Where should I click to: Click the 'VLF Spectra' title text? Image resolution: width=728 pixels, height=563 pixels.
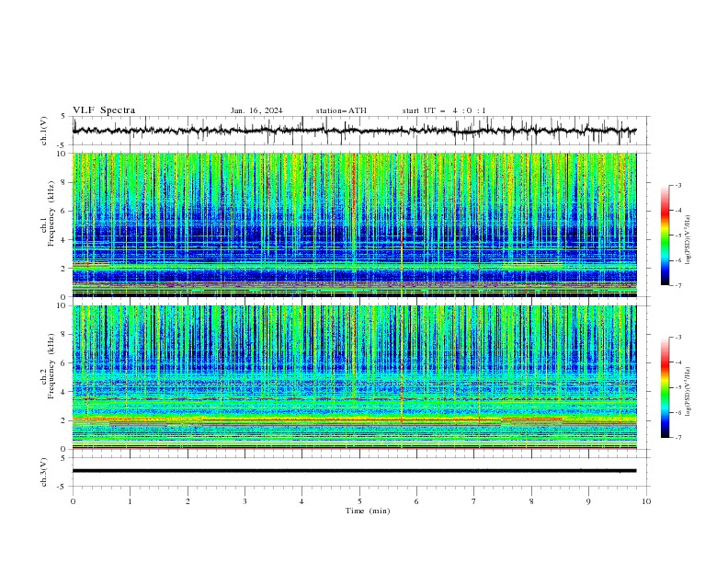(104, 110)
